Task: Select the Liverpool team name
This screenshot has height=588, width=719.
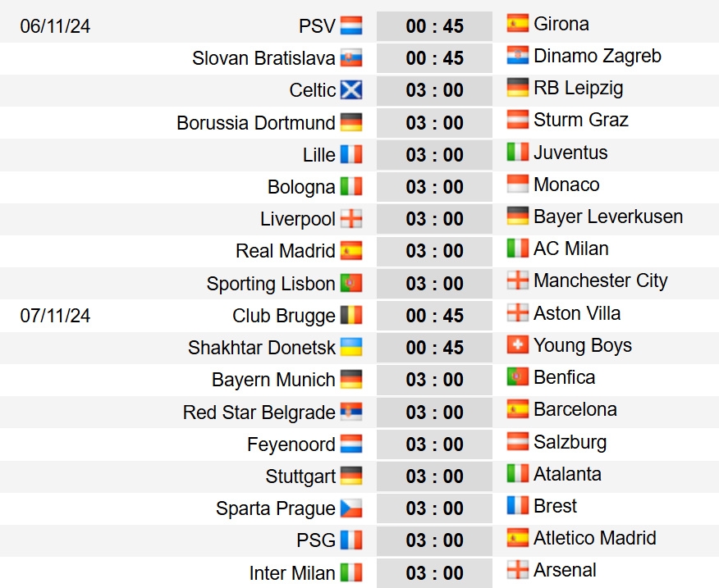Action: [298, 219]
